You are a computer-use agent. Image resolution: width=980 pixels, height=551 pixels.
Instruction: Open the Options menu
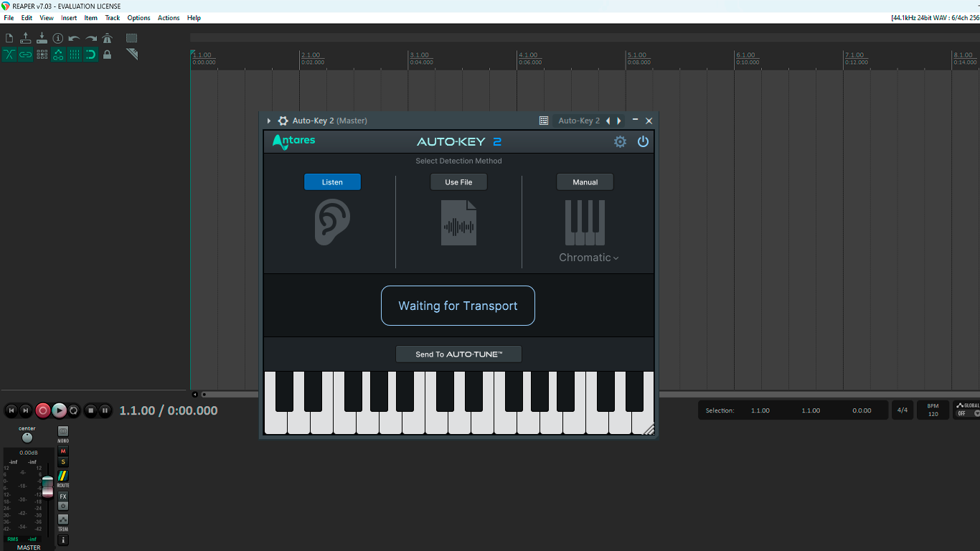[139, 18]
